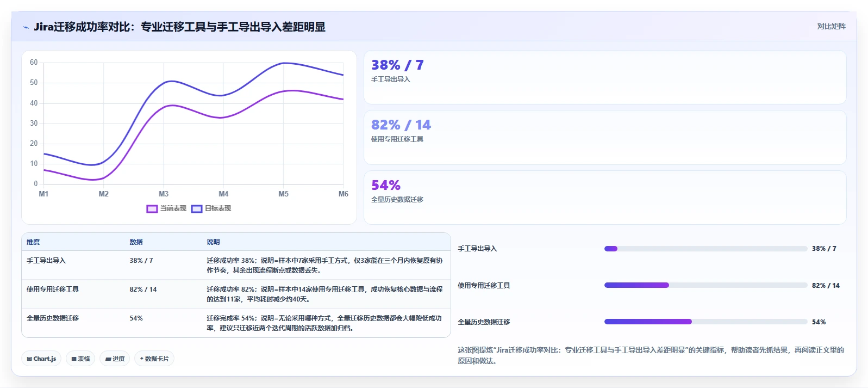This screenshot has width=868, height=388.
Task: Select the 82% / 14 metric card
Action: tap(605, 138)
